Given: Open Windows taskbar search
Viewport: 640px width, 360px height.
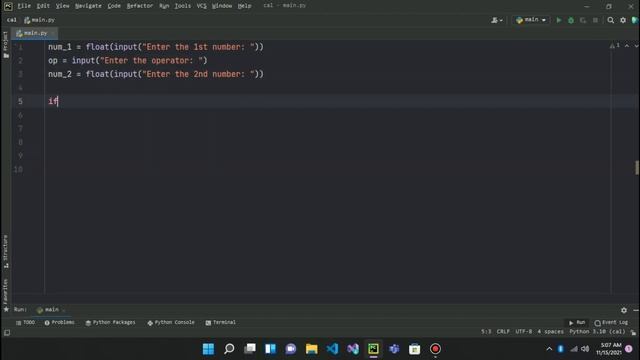Looking at the screenshot, I should 229,349.
